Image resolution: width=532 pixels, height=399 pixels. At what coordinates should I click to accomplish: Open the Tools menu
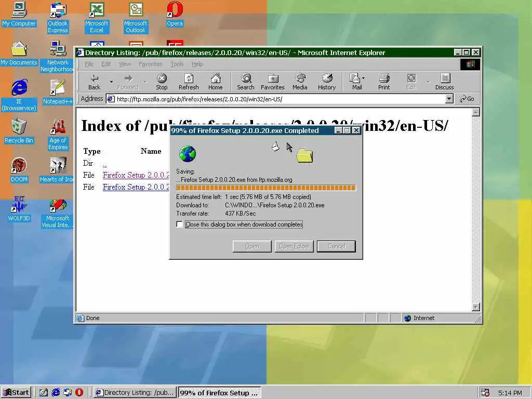click(x=177, y=64)
